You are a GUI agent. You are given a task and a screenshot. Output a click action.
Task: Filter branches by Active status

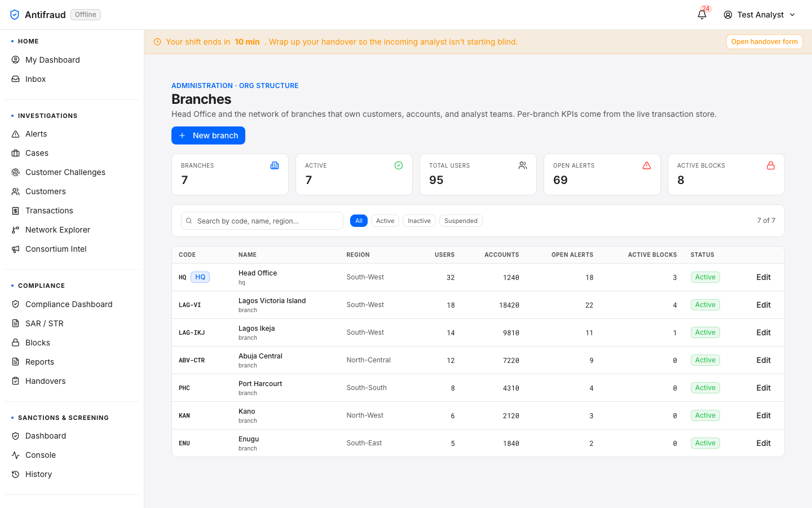click(x=385, y=221)
